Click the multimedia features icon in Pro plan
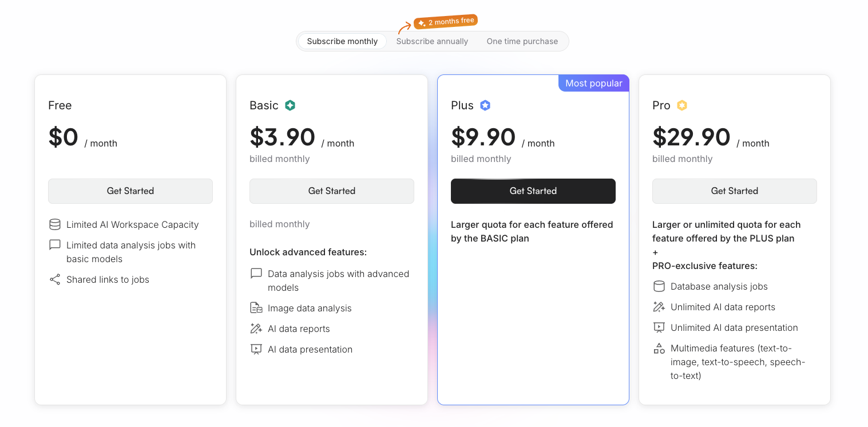 659,348
